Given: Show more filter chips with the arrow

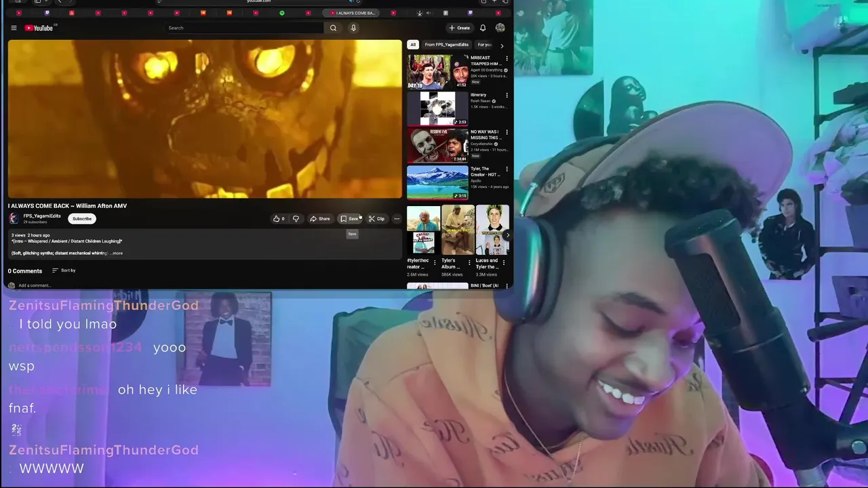Looking at the screenshot, I should point(502,45).
